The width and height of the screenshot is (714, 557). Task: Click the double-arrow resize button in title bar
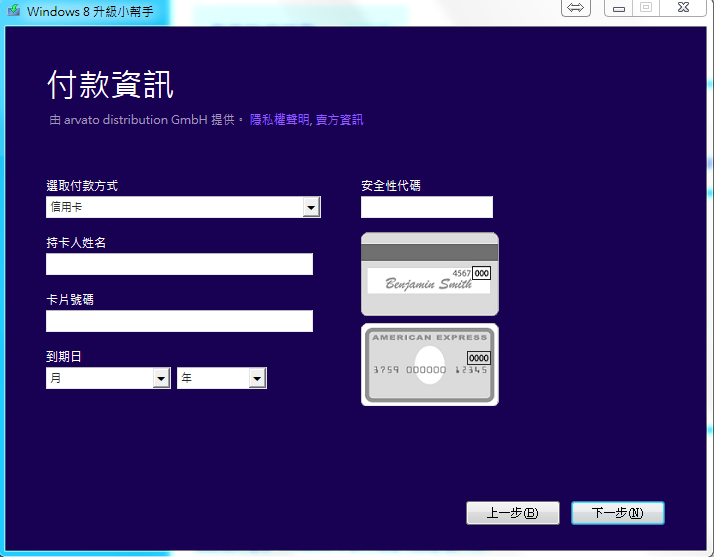576,8
